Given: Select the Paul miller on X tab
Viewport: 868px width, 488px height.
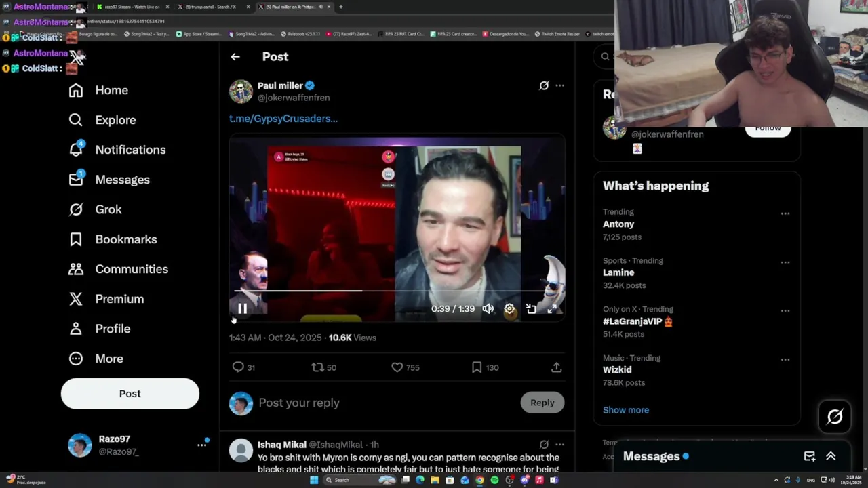Looking at the screenshot, I should click(295, 7).
